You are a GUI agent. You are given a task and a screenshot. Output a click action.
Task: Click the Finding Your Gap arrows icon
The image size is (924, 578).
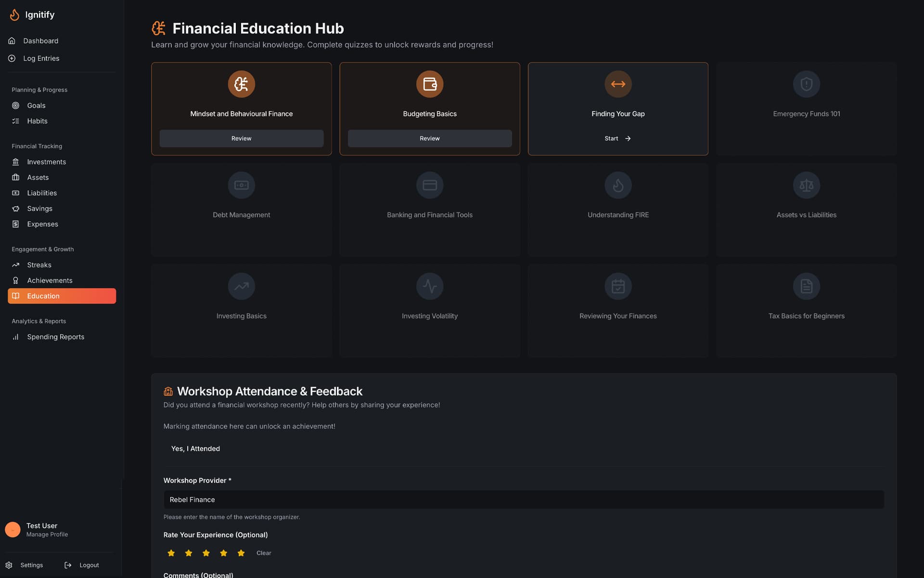[618, 84]
